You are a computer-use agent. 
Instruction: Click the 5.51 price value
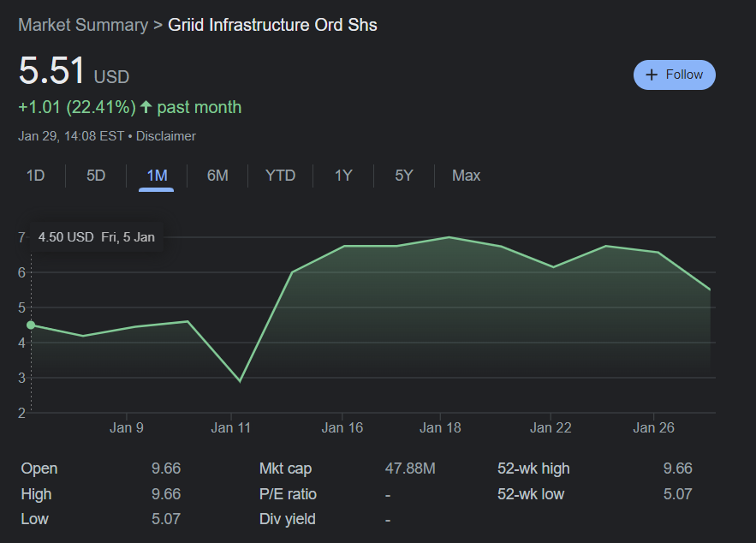coord(52,70)
